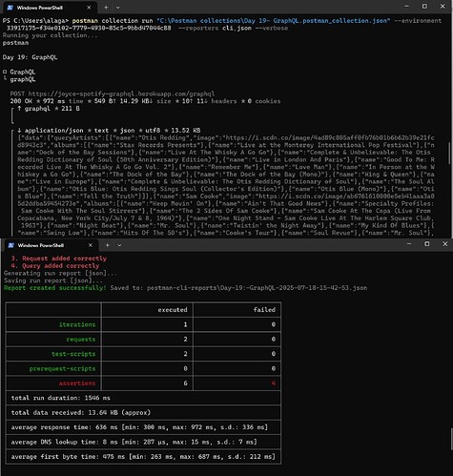Minimize the top PowerShell window
The height and width of the screenshot is (476, 453).
tap(406, 7)
